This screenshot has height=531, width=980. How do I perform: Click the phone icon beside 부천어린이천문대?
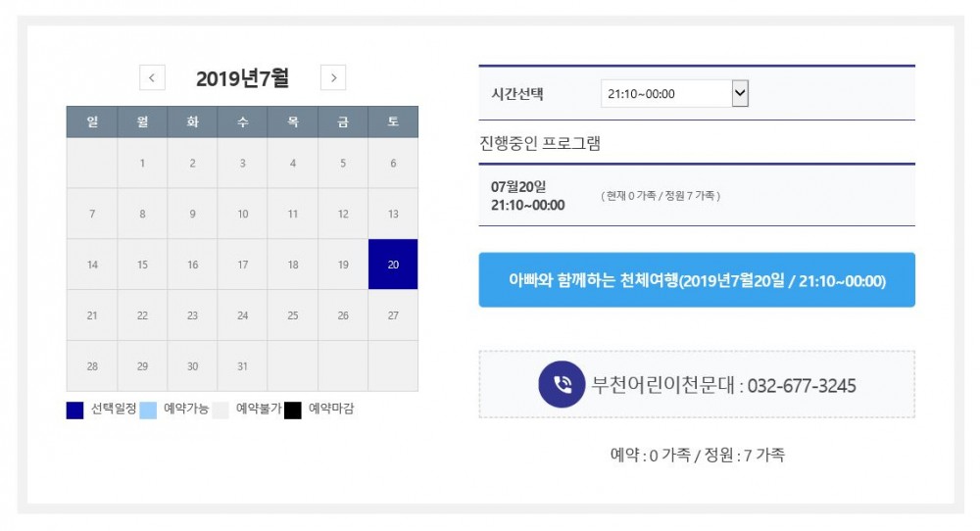pyautogui.click(x=561, y=384)
